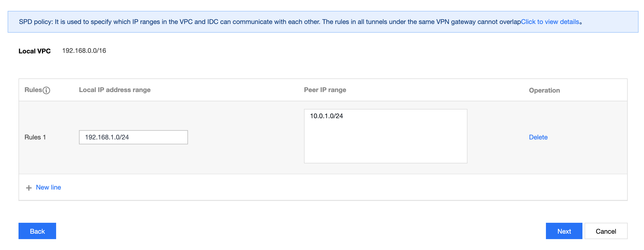Click the SPD policy description text

[x=270, y=22]
